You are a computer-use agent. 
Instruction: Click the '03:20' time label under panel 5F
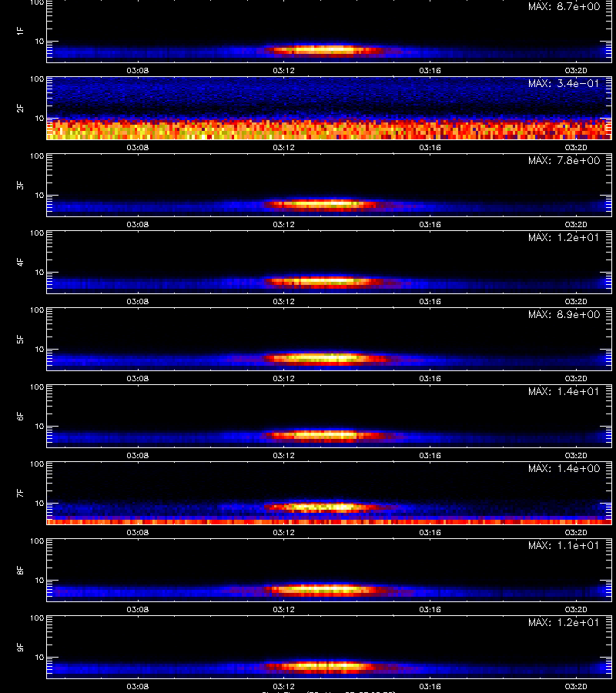(x=576, y=378)
